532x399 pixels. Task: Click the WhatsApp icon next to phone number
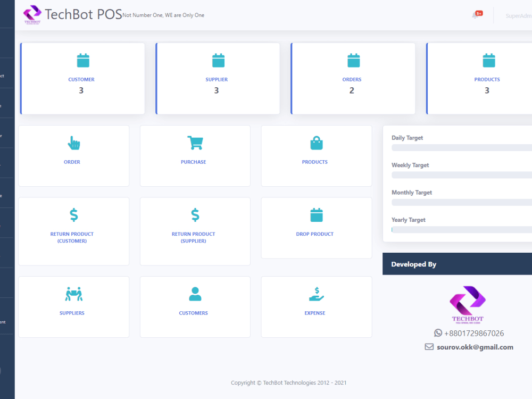point(438,333)
